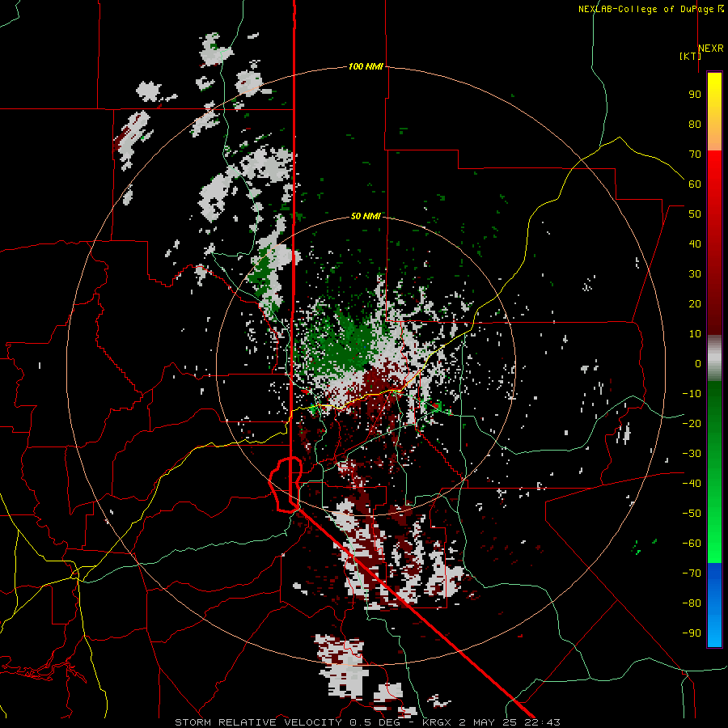This screenshot has width=728, height=728.
Task: Click the 60 value on the velocity scale
Action: (x=695, y=184)
